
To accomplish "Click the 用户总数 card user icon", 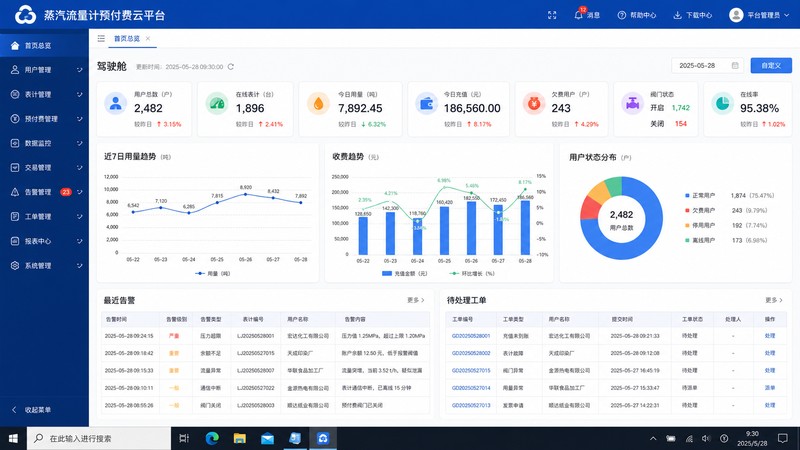I will (x=116, y=104).
